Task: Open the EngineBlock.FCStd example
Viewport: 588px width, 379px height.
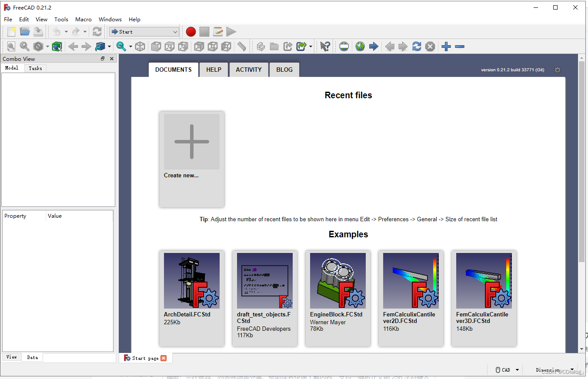Action: (338, 298)
